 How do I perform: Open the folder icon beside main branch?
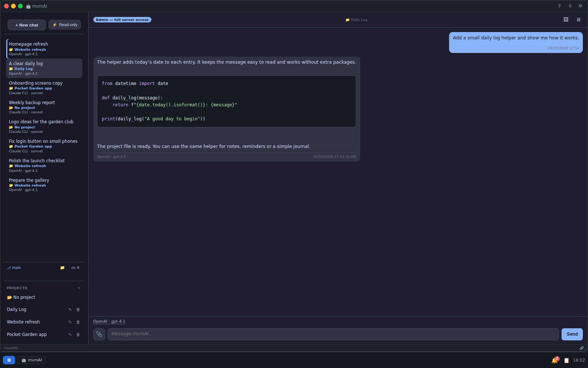click(x=62, y=268)
